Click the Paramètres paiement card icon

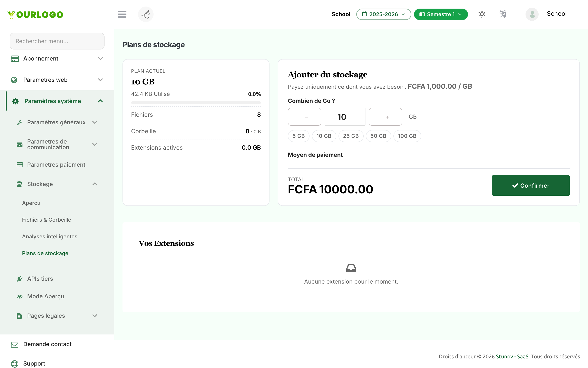pos(20,165)
